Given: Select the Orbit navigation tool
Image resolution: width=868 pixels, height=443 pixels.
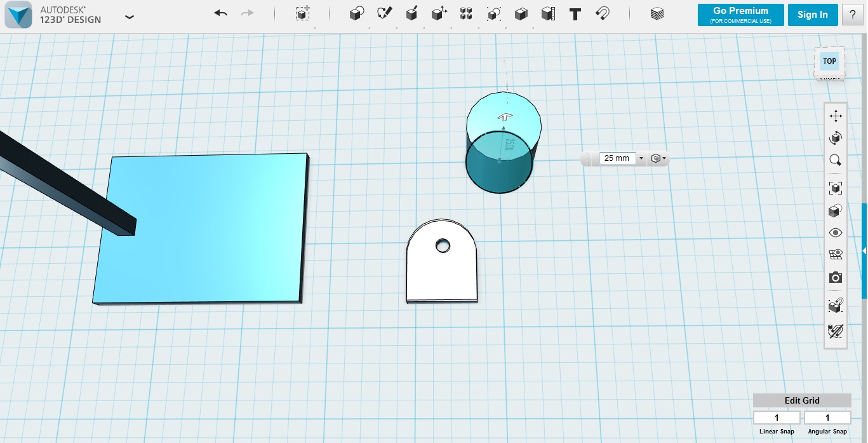Looking at the screenshot, I should [x=836, y=138].
